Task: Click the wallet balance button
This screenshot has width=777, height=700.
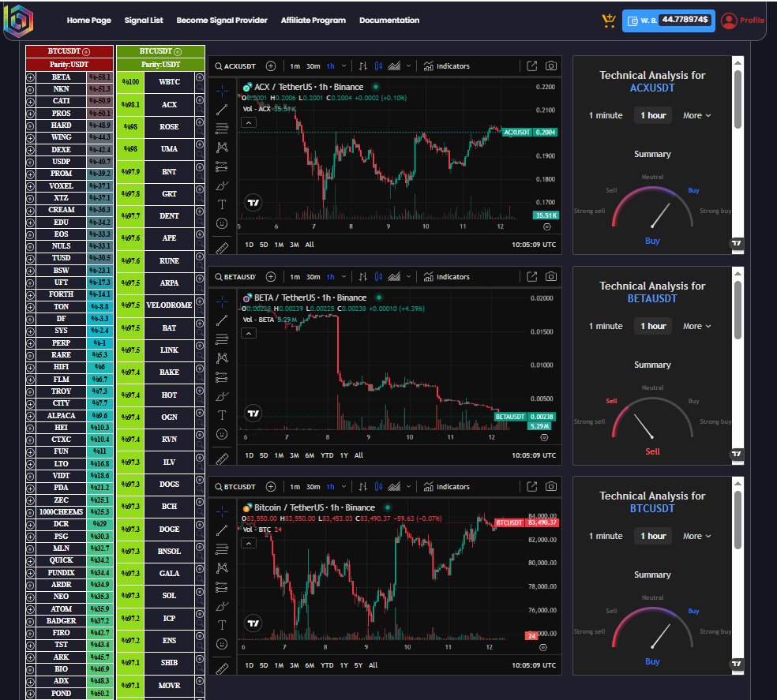Action: [x=669, y=21]
